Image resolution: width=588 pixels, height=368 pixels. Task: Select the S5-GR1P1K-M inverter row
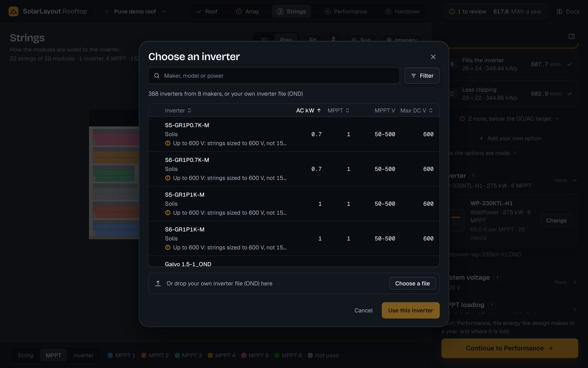click(x=294, y=204)
